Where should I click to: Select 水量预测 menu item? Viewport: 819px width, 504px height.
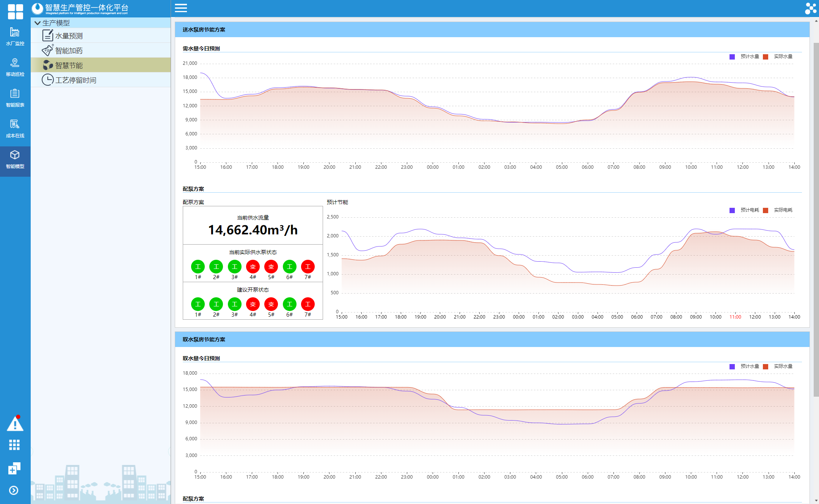(69, 36)
